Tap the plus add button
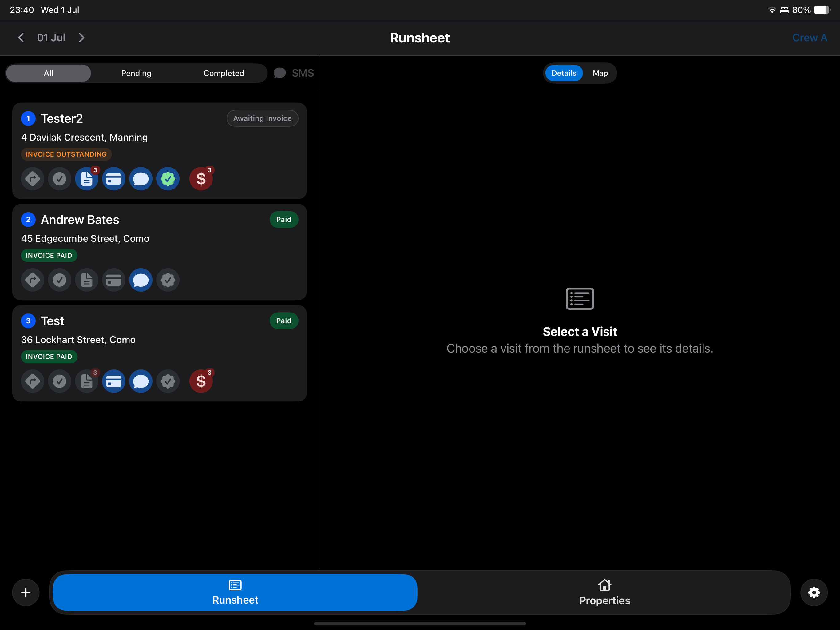The width and height of the screenshot is (840, 630). point(26,592)
